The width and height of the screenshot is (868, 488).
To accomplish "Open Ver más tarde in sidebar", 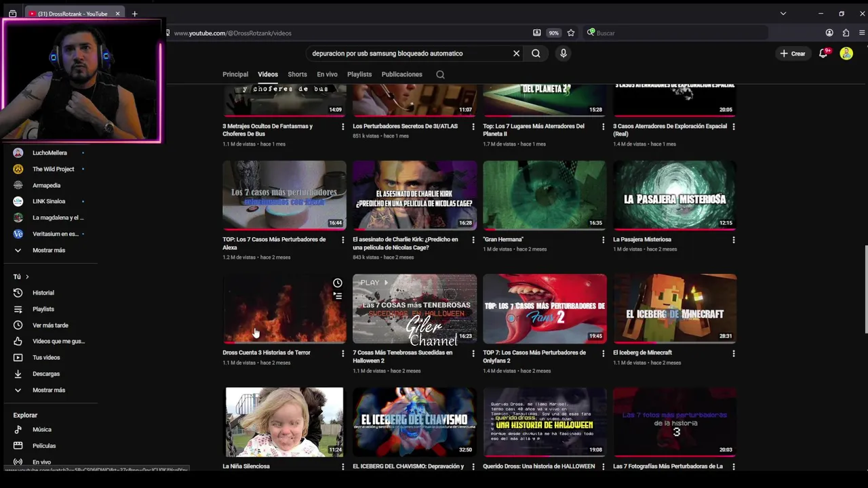I will 49,325.
